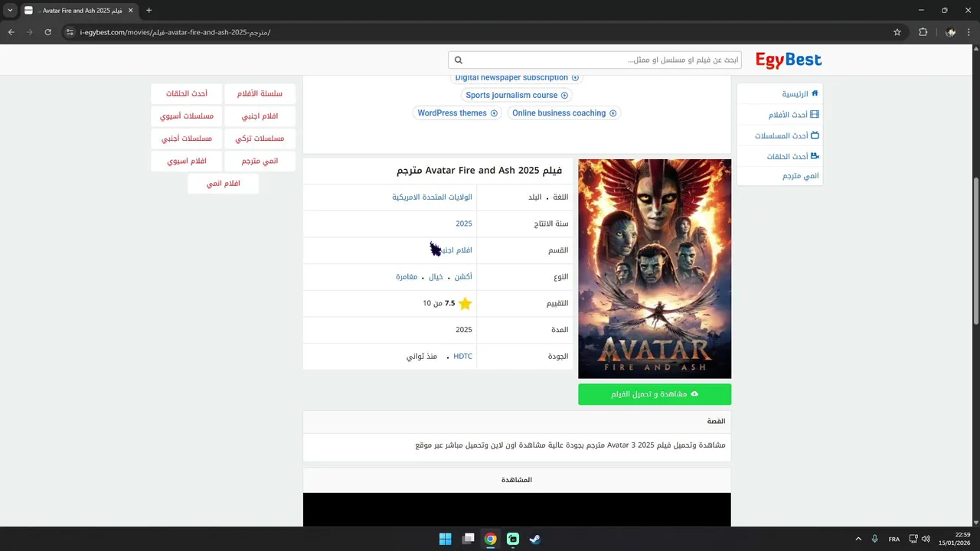Click the browser address bar URL
Screen dimensions: 980x551
pos(176,32)
